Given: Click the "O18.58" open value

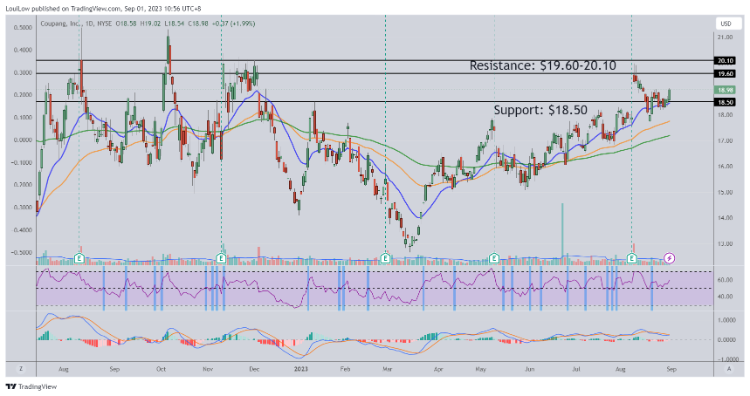Looking at the screenshot, I should [126, 23].
